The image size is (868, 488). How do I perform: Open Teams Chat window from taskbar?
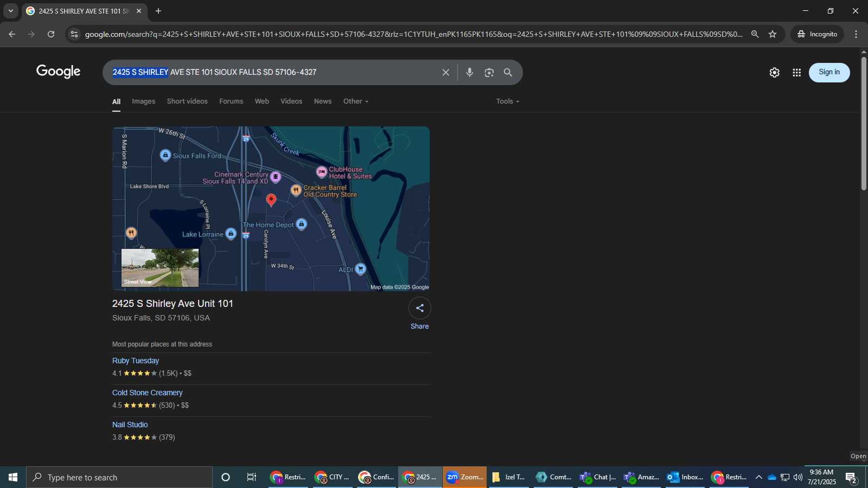[597, 477]
